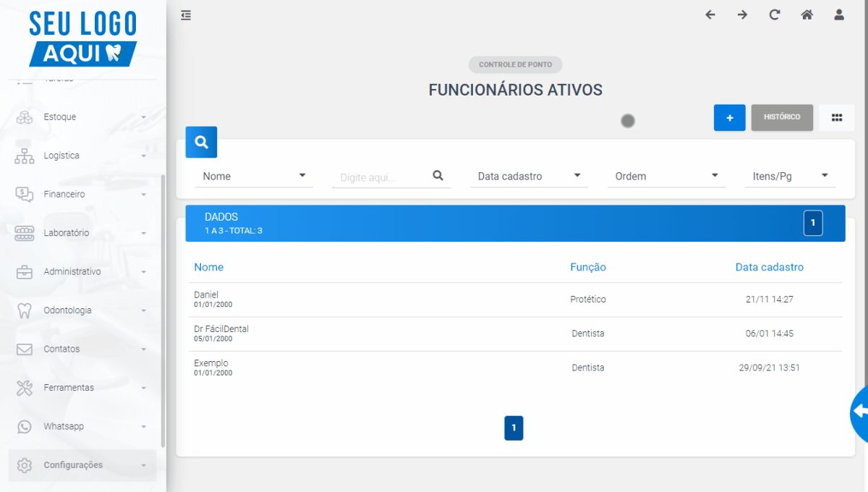The image size is (868, 492).
Task: Click the blue floating back arrow
Action: tap(859, 412)
